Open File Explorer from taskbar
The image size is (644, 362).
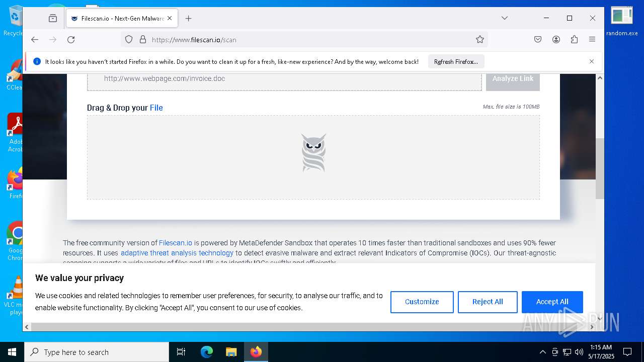(x=231, y=352)
